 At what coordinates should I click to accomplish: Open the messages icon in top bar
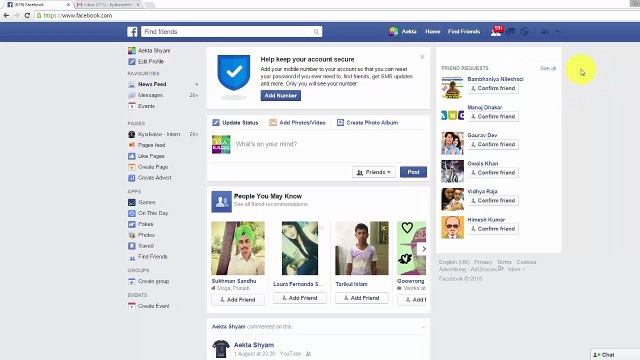pos(510,32)
